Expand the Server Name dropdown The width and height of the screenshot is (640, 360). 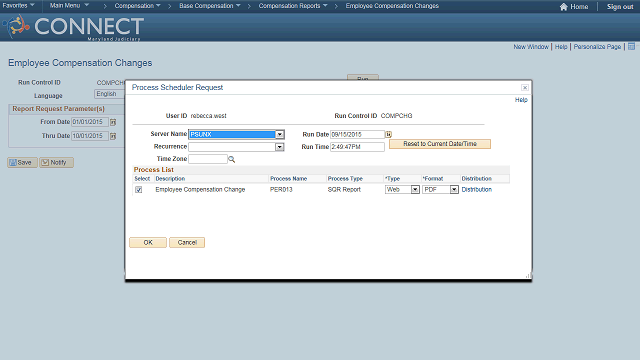coord(280,134)
